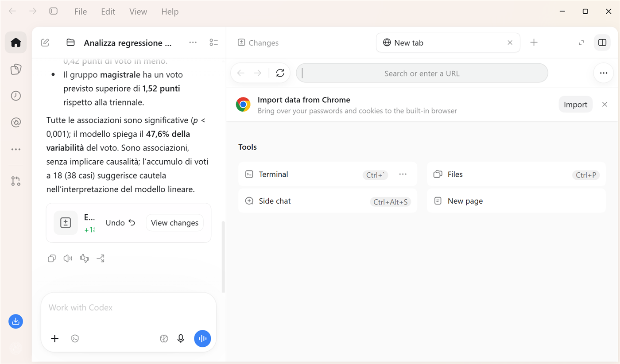620x364 pixels.
Task: Open the View menu
Action: click(x=138, y=12)
